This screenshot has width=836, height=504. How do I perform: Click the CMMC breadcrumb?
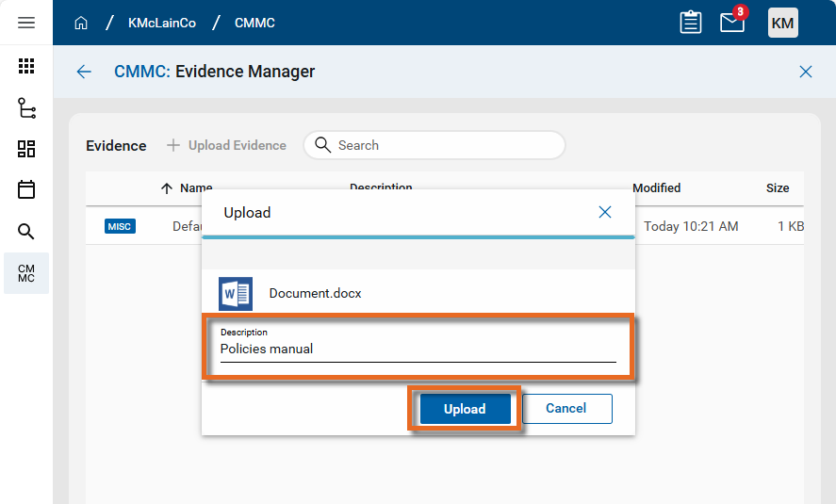click(x=254, y=23)
